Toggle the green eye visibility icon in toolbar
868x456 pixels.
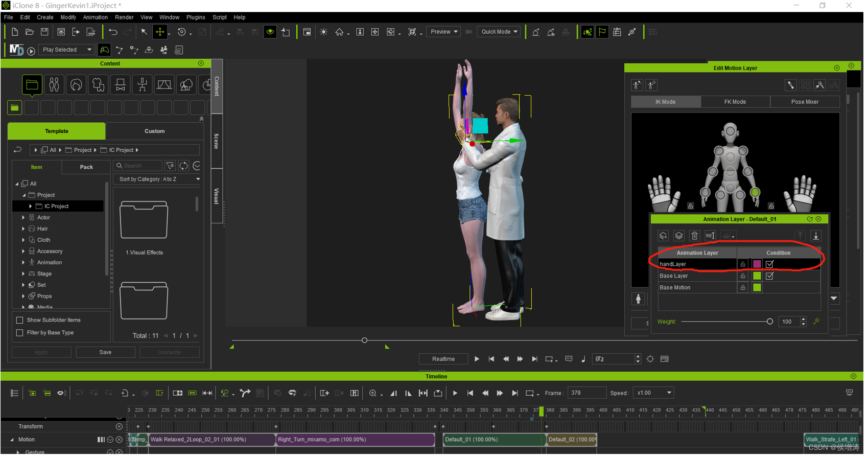pos(270,32)
